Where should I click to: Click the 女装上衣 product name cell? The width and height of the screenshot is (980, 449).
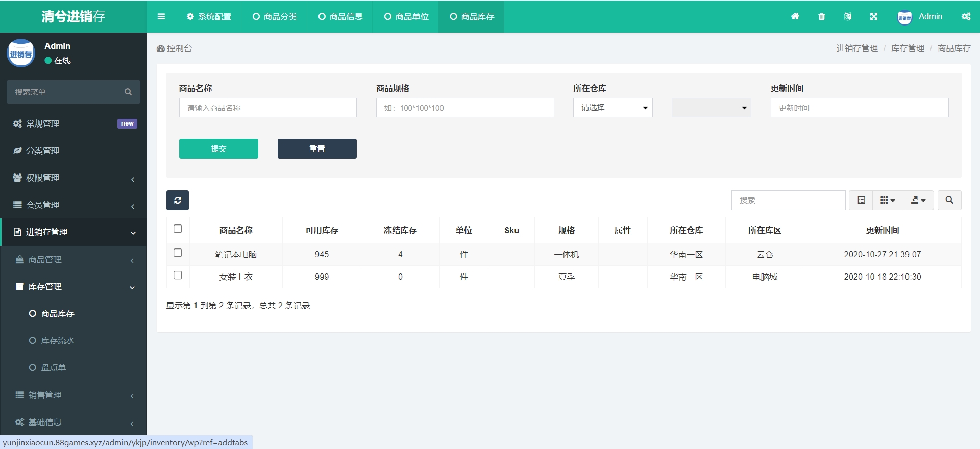tap(236, 277)
